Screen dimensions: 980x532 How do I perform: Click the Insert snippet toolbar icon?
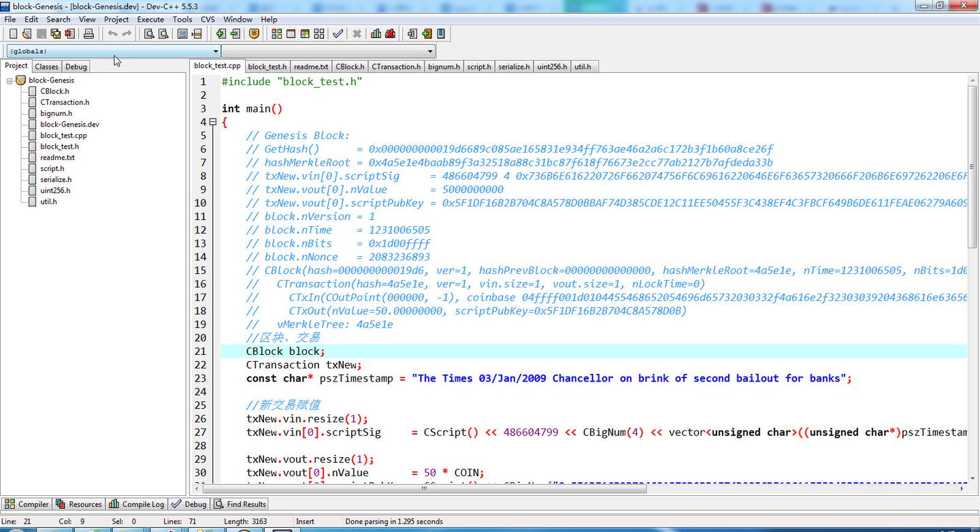point(412,33)
